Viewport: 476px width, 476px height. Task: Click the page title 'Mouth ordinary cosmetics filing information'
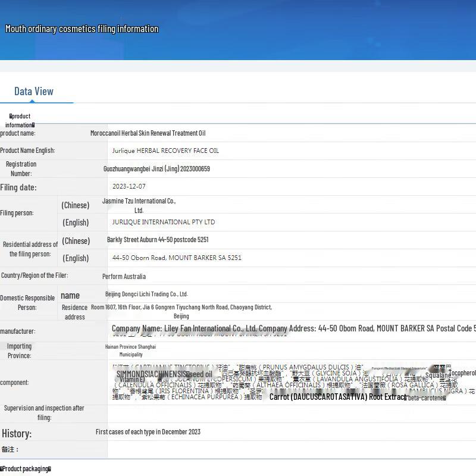click(82, 29)
